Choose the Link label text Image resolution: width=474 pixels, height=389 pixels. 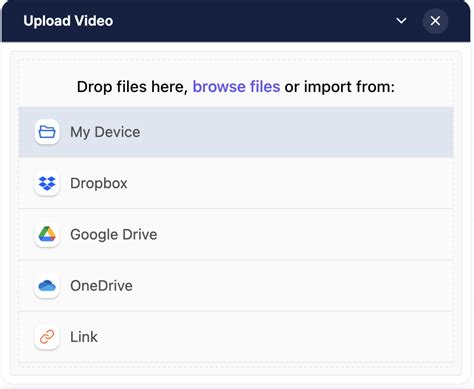pyautogui.click(x=84, y=337)
